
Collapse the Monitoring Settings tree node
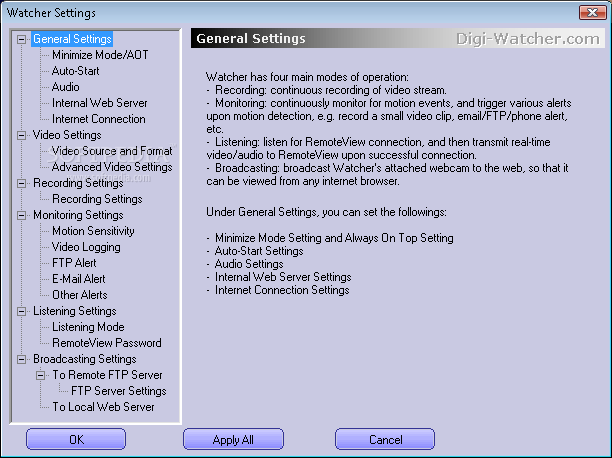click(x=22, y=216)
